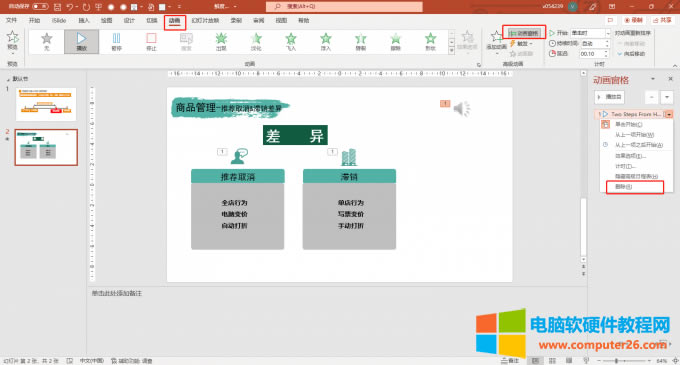Toggle the AutoSave switch
The height and width of the screenshot is (365, 680).
(40, 7)
